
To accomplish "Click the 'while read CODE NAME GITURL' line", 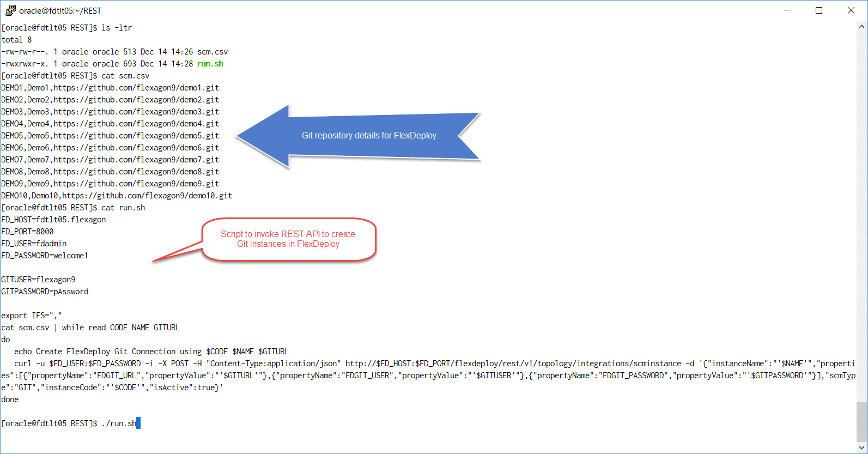I will [90, 328].
